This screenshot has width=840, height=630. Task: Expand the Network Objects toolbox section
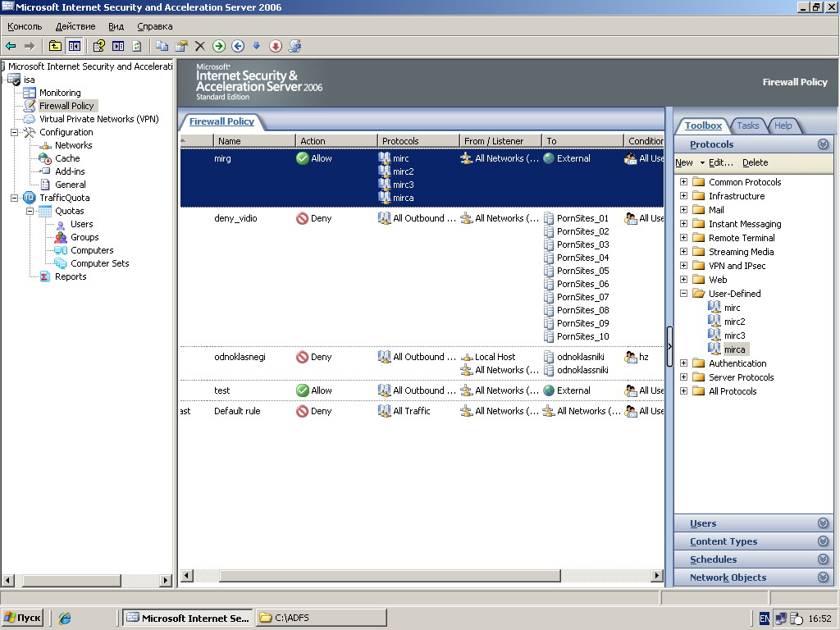[754, 577]
